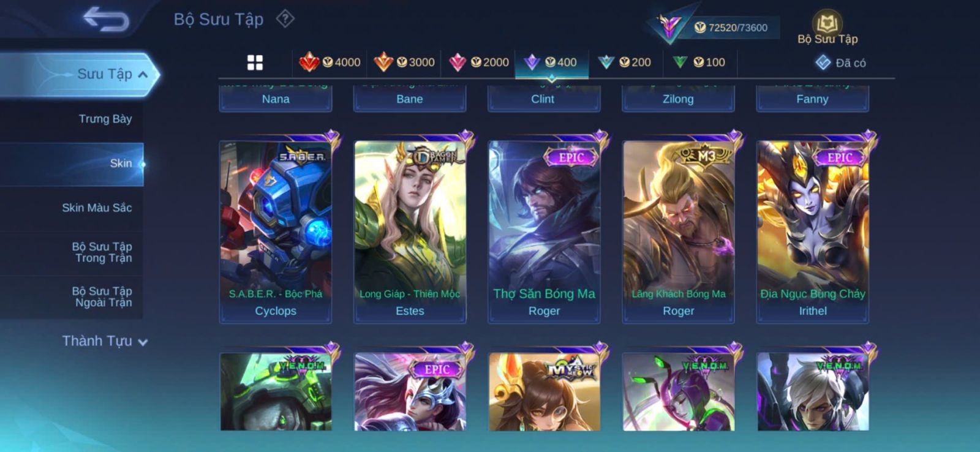Toggle the Đã có owned filter

(840, 62)
